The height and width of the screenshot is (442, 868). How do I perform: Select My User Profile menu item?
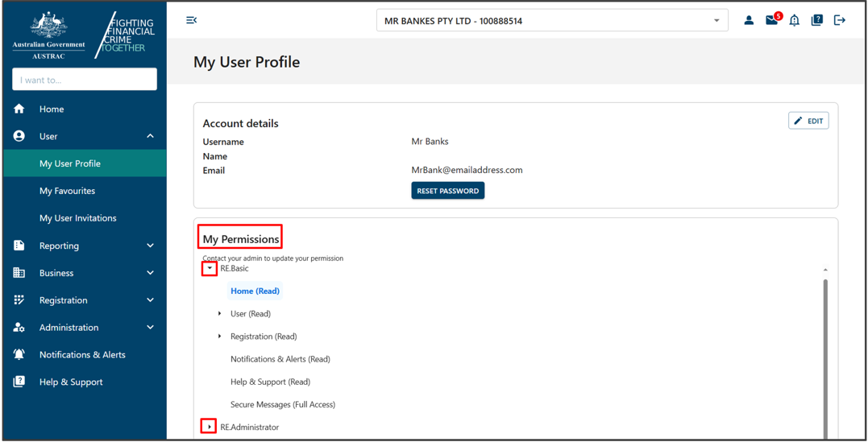point(85,163)
